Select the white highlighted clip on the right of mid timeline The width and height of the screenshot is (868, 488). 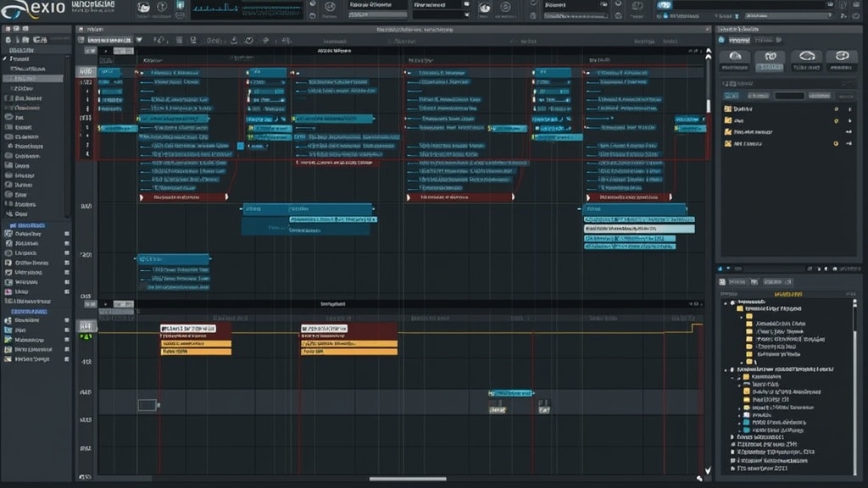pos(639,229)
